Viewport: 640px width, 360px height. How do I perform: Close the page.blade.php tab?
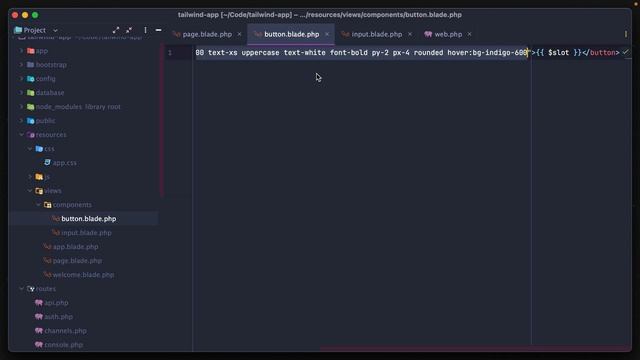click(x=239, y=34)
